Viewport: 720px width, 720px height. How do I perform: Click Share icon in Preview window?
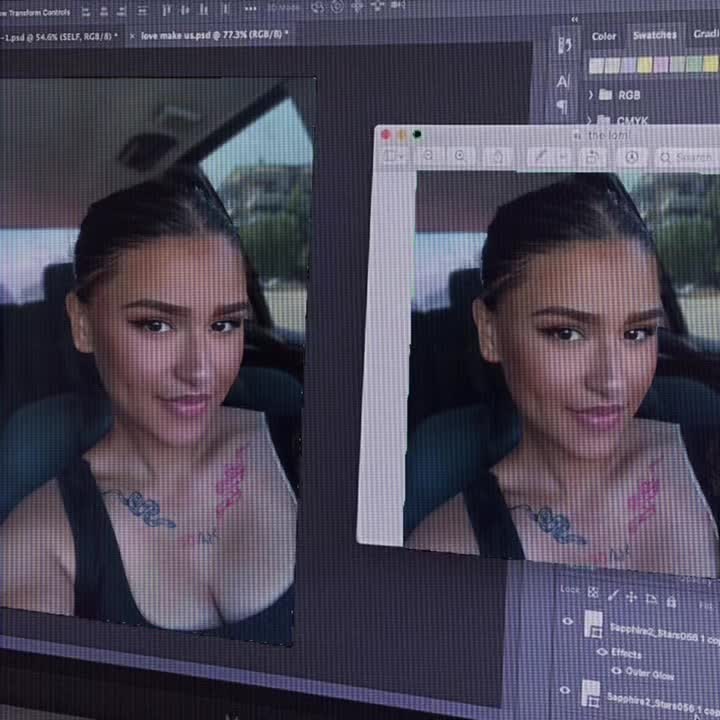click(499, 156)
